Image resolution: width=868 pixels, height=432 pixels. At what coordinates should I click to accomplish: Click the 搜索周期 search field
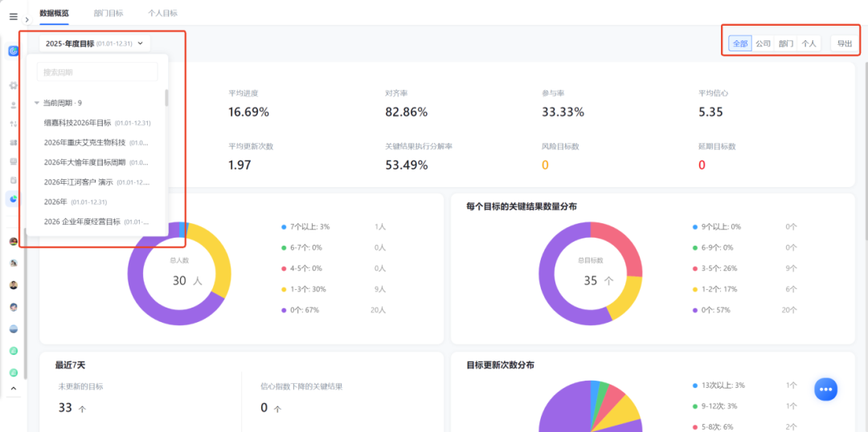(97, 72)
